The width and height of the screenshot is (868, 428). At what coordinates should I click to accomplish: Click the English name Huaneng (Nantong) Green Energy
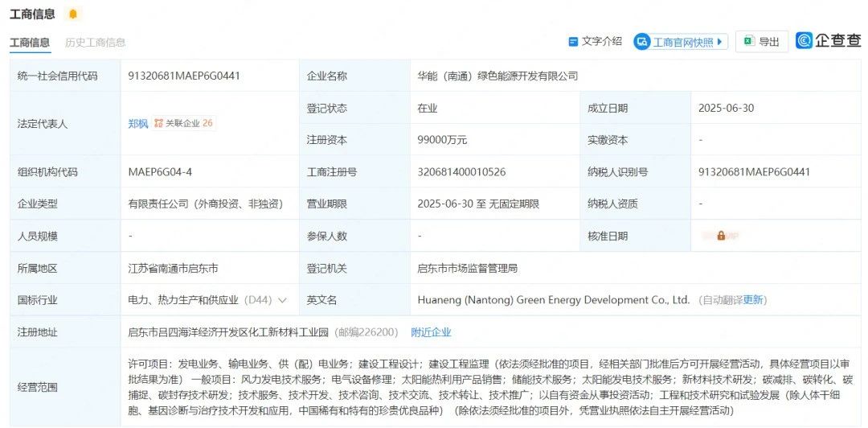(553, 300)
